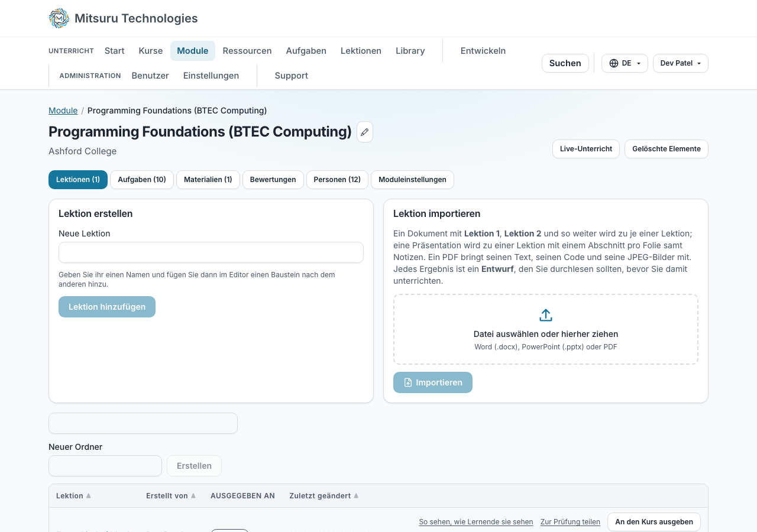757x532 pixels.
Task: Go to Start in the navigation
Action: (115, 51)
